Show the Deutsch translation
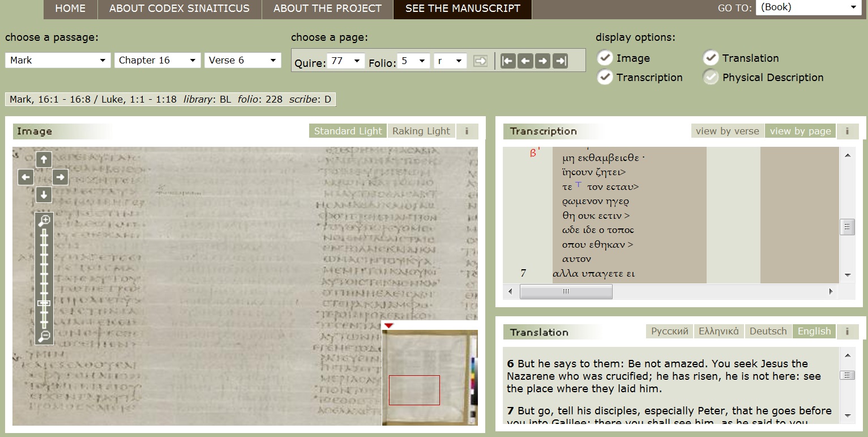Image resolution: width=868 pixels, height=437 pixels. [x=768, y=331]
